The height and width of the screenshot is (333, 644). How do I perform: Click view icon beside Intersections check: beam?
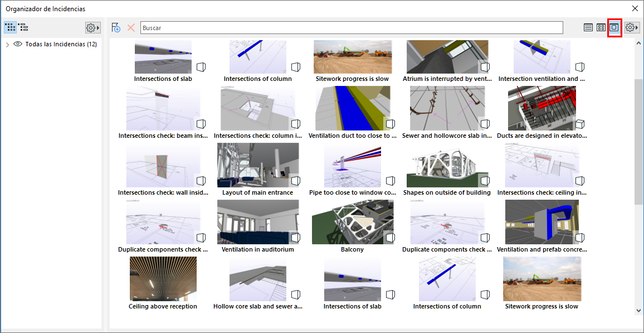pos(201,124)
